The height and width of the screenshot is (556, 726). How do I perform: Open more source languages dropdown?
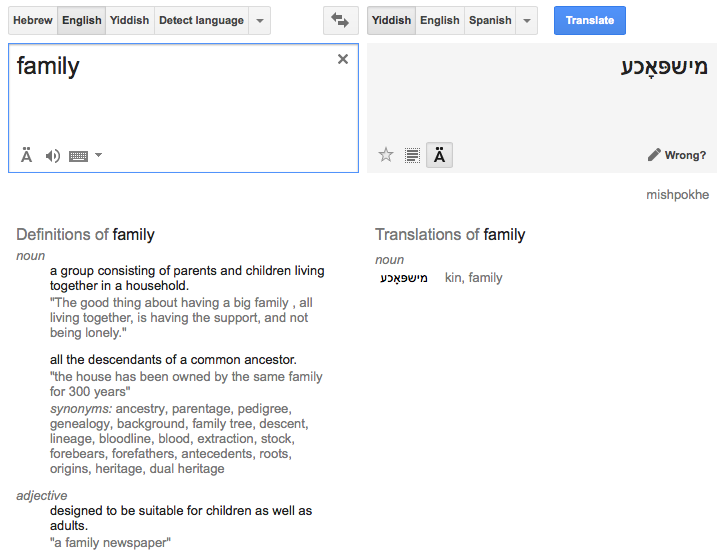(x=260, y=20)
